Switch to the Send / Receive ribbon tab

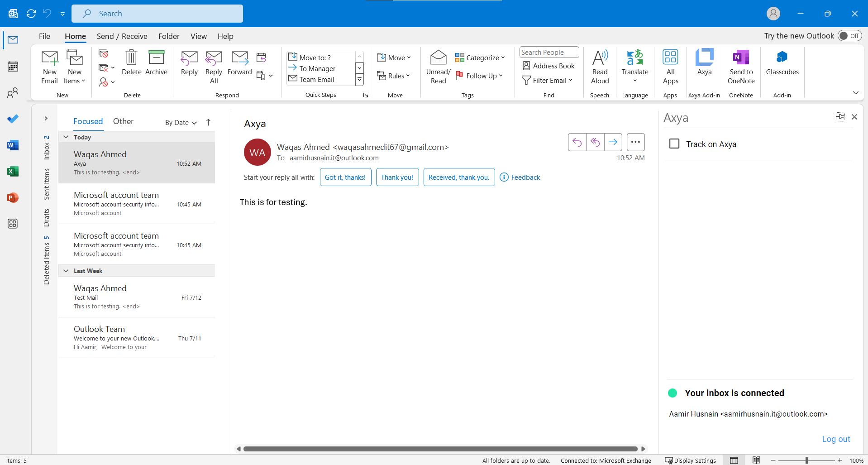122,36
